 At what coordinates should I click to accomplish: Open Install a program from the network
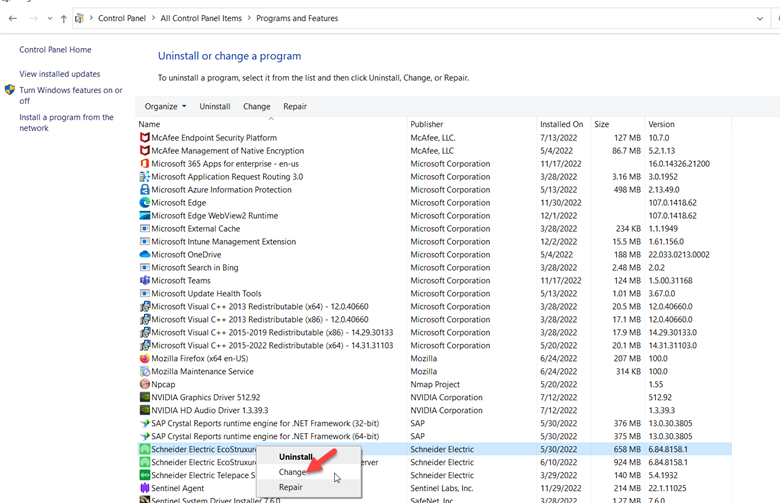click(x=66, y=122)
